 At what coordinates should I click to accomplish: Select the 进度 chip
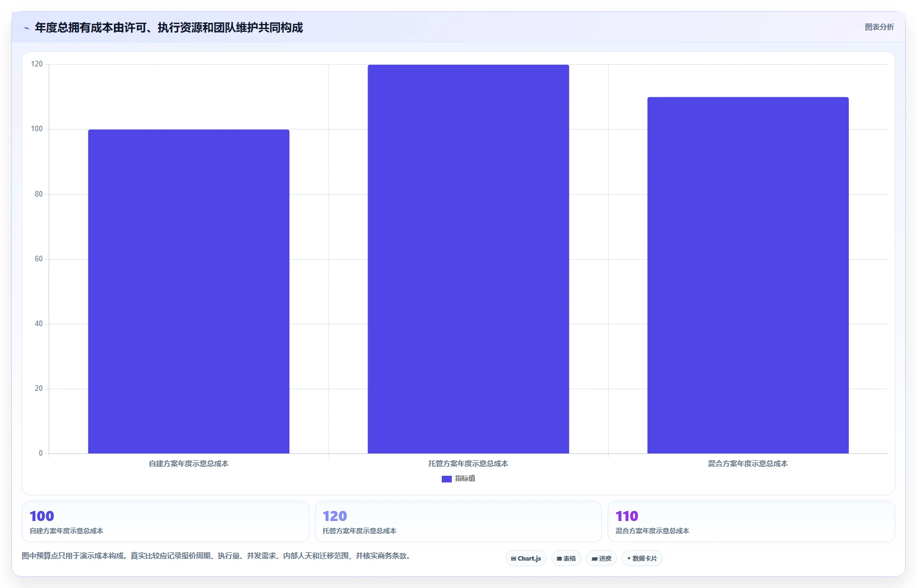601,558
